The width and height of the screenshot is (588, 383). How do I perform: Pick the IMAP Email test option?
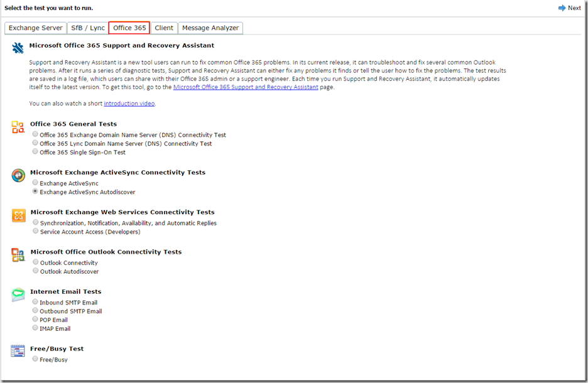(x=35, y=328)
